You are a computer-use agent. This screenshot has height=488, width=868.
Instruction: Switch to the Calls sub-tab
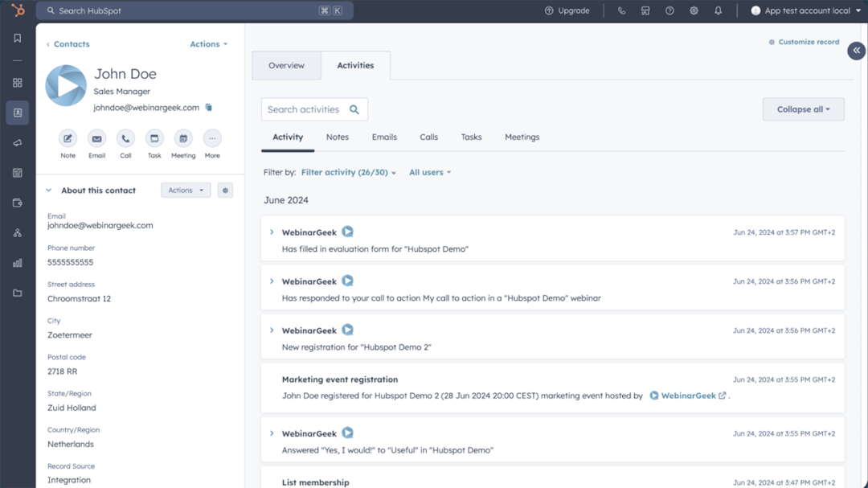coord(428,137)
